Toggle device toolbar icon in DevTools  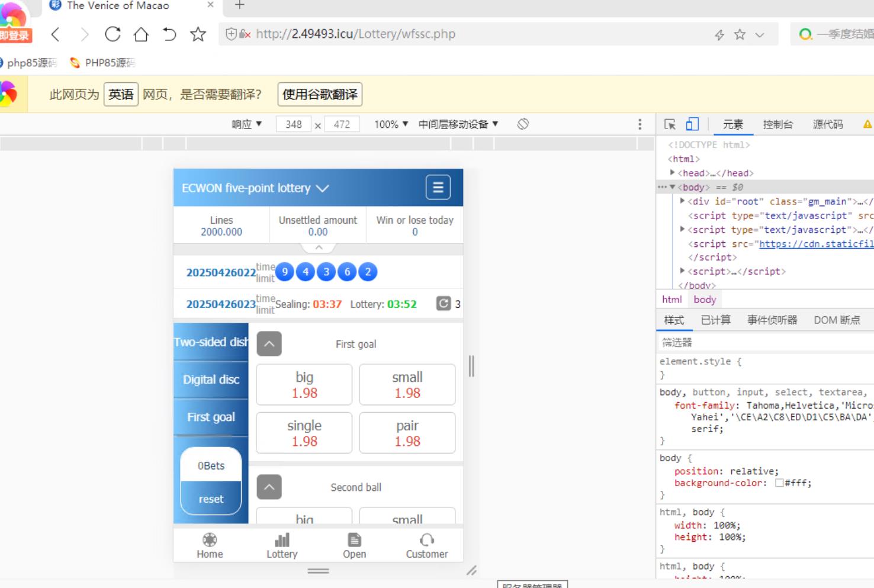point(692,124)
